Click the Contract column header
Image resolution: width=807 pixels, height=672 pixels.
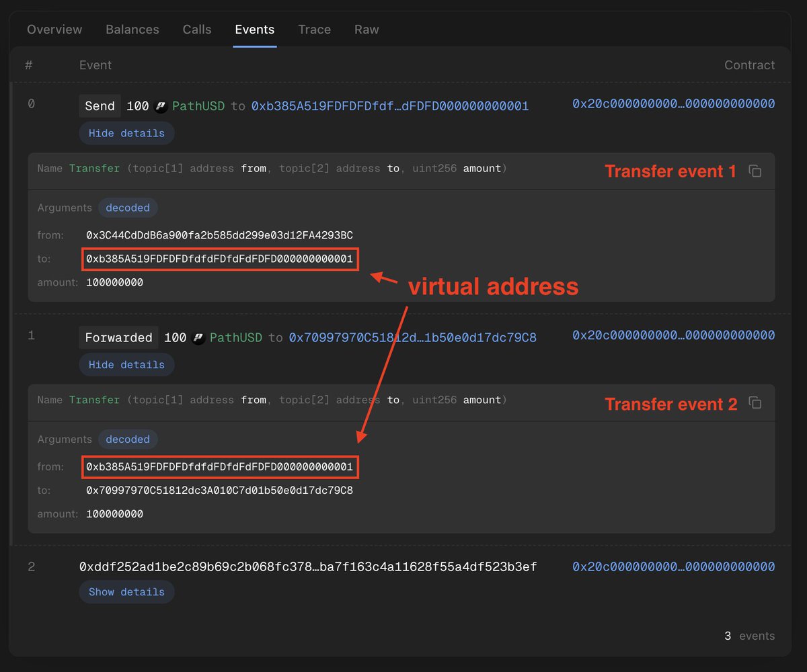tap(749, 65)
